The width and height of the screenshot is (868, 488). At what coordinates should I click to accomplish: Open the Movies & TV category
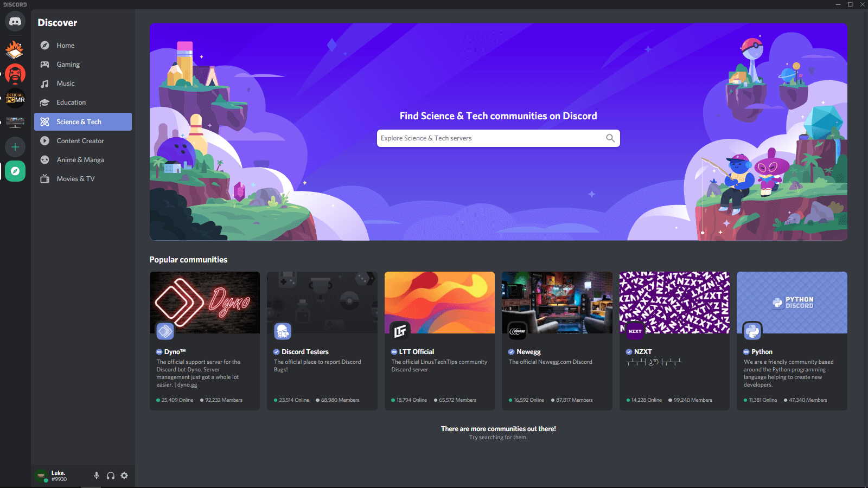point(75,178)
